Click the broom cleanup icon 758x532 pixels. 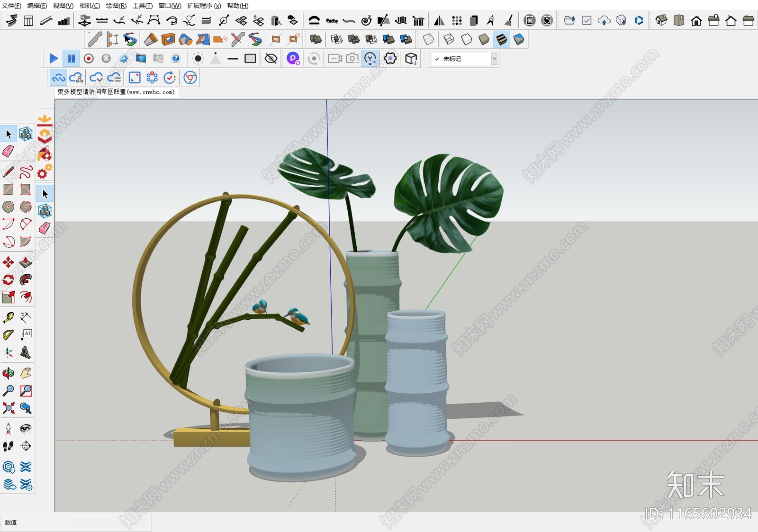coord(508,20)
